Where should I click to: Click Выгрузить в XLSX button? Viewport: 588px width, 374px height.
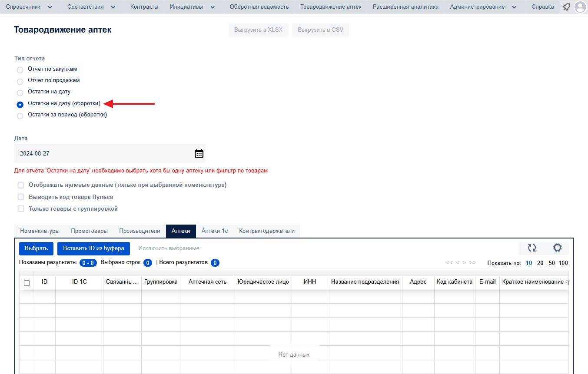259,30
